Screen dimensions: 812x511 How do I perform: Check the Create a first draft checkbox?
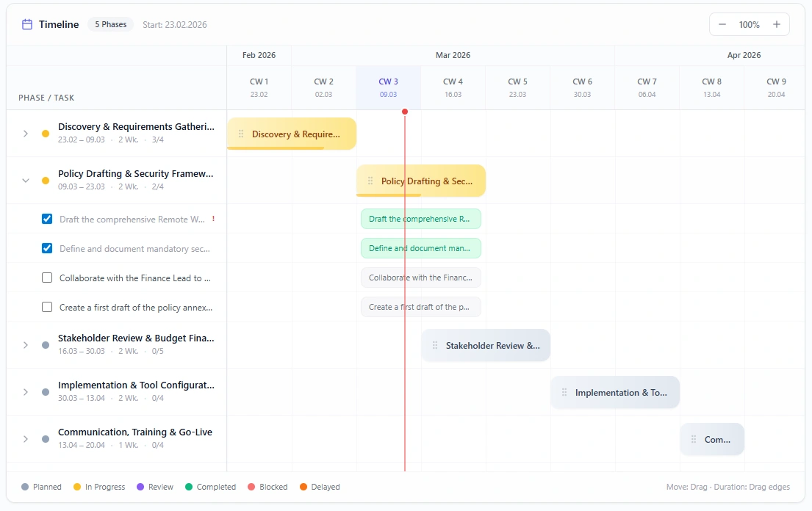[47, 307]
